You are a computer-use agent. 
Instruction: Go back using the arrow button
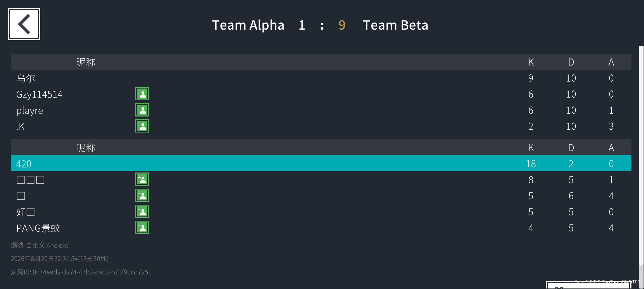[x=24, y=24]
